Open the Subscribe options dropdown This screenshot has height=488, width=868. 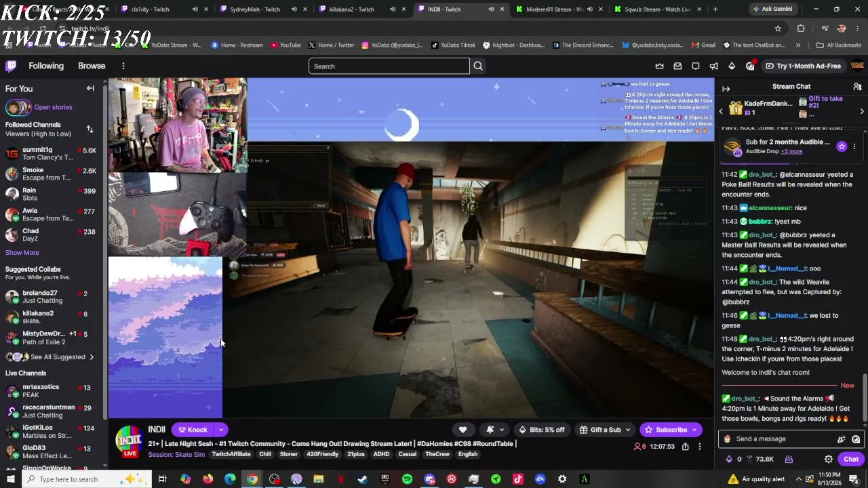click(694, 430)
